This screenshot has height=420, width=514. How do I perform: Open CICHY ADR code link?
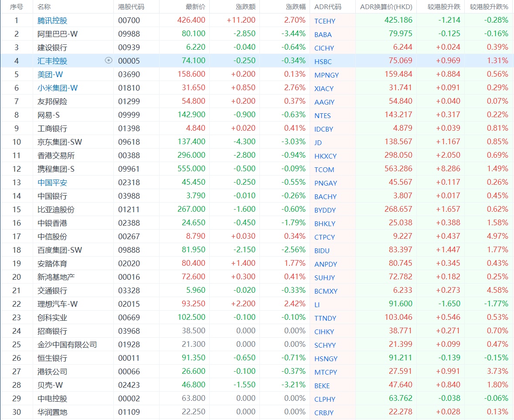324,48
